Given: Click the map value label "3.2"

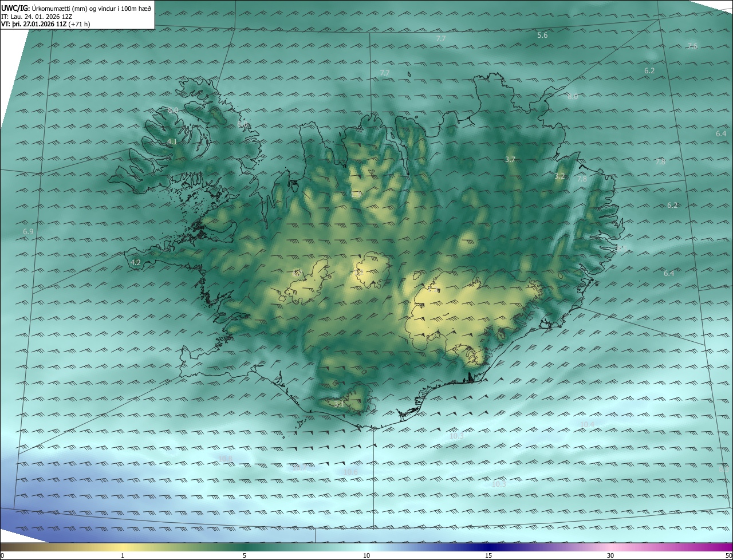Looking at the screenshot, I should [x=559, y=176].
